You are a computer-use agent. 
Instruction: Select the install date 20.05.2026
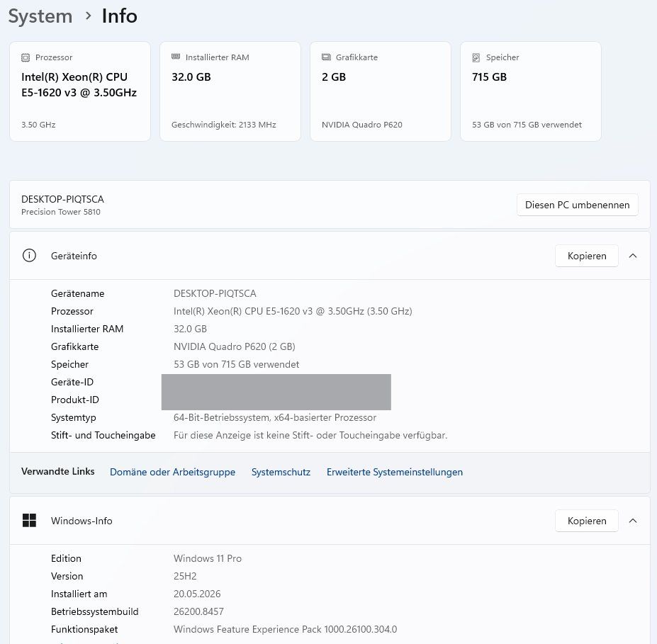197,594
